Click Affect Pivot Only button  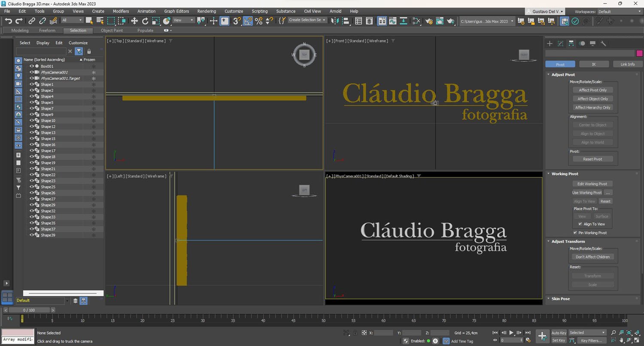click(x=592, y=90)
